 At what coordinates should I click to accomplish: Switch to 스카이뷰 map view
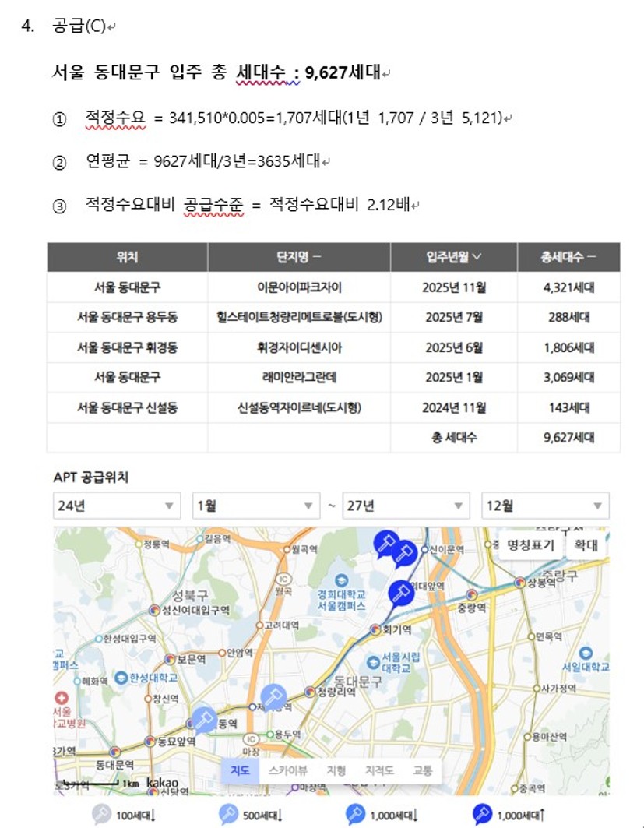click(x=287, y=770)
